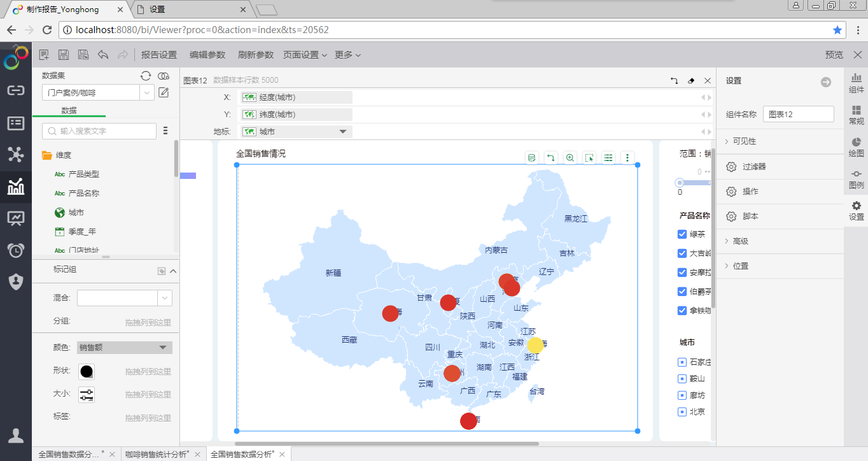Click the refresh dataset icon
This screenshot has height=461, width=868.
146,76
